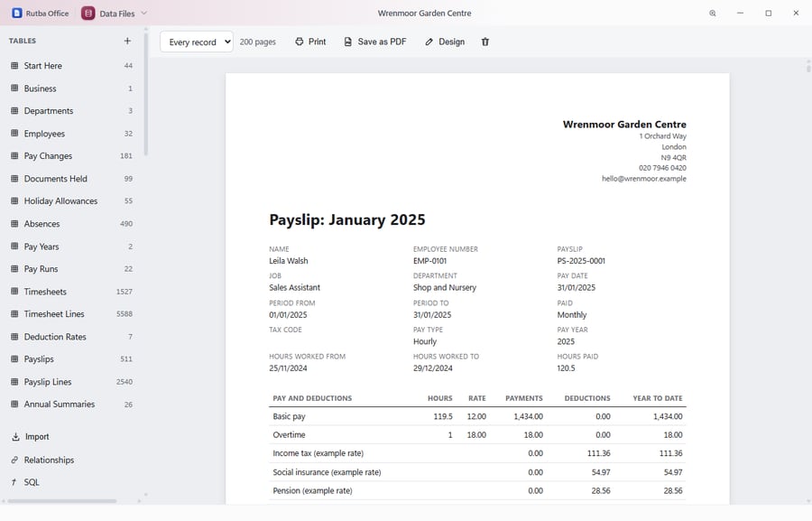
Task: Click the Employees table grid icon
Action: pyautogui.click(x=14, y=134)
